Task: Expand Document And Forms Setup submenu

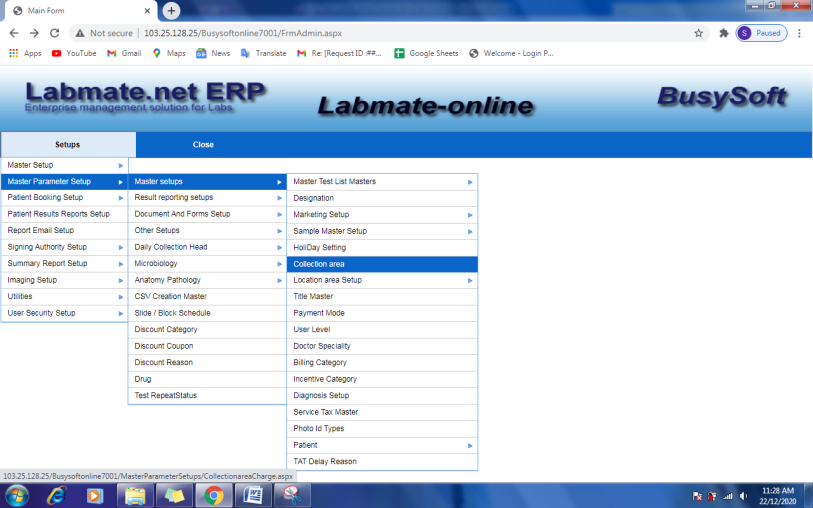Action: (207, 214)
